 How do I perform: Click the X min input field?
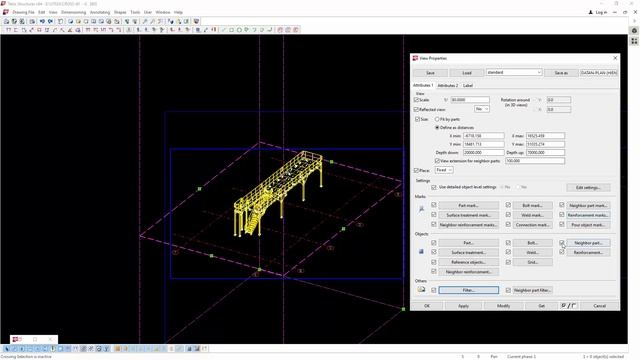click(484, 136)
